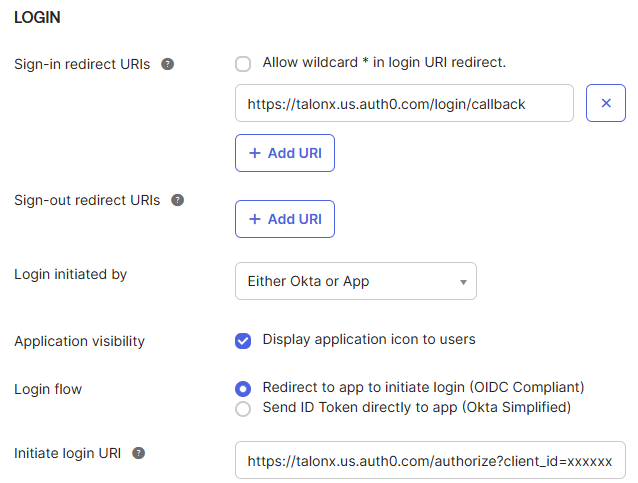Open help for Sign-in redirect URIs

click(168, 64)
